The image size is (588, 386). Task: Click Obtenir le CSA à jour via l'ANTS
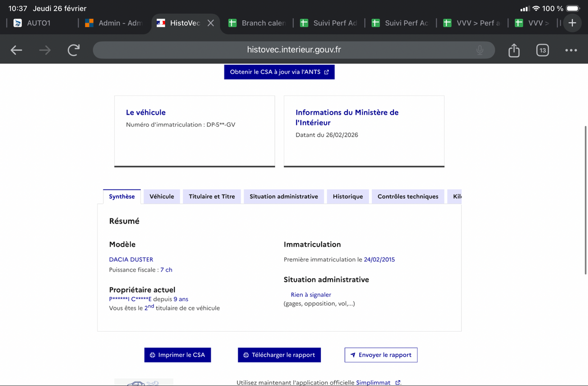point(279,72)
